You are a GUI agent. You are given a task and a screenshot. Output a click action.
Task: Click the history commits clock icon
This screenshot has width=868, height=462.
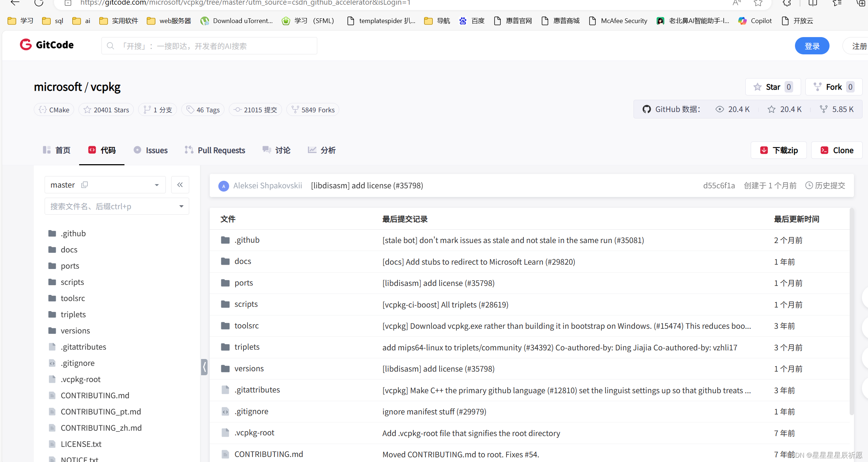pyautogui.click(x=809, y=185)
